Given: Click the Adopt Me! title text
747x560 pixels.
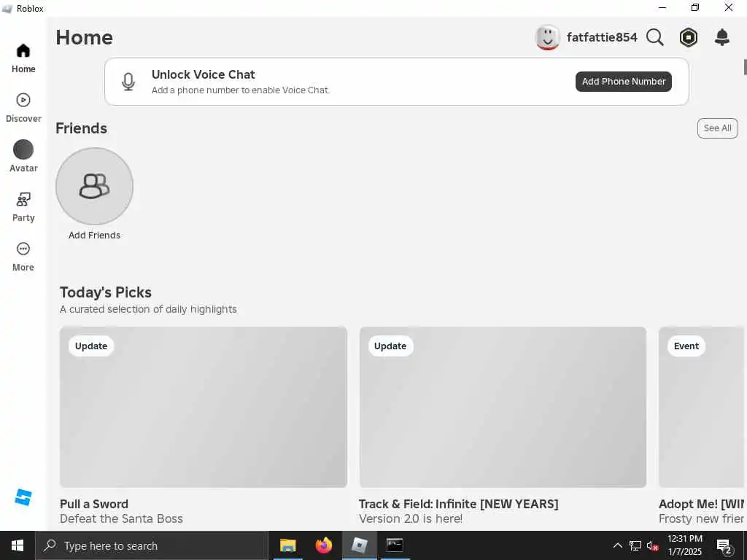Looking at the screenshot, I should pos(701,504).
